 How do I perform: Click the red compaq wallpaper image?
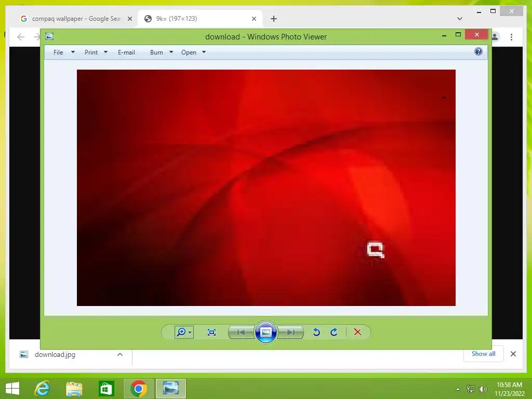(266, 188)
